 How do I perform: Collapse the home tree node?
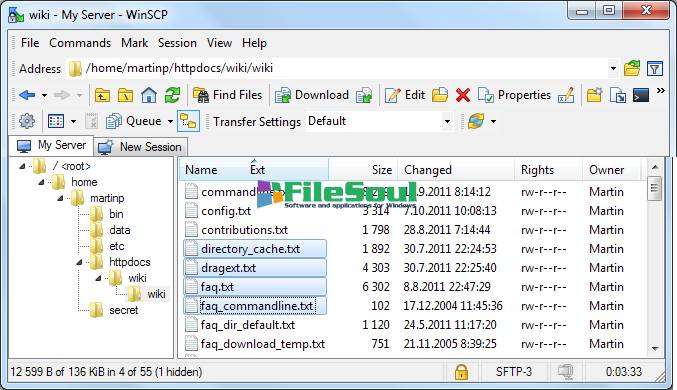point(41,182)
